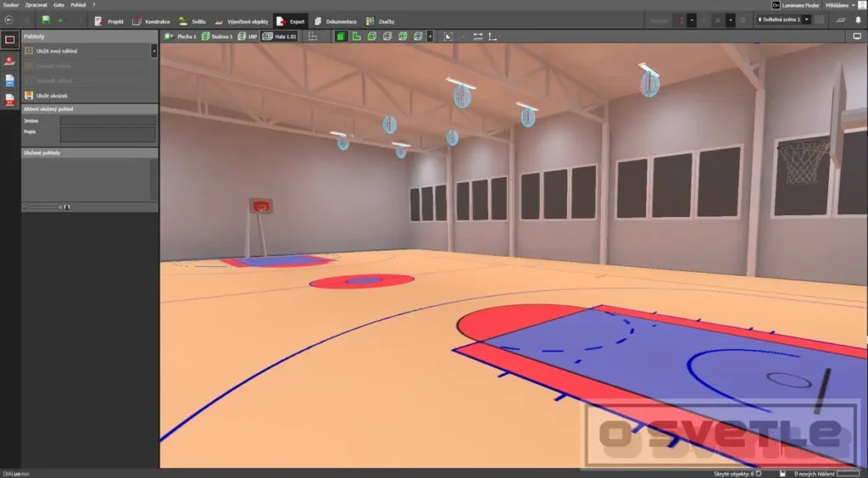
Task: Open the Projekt mode
Action: click(108, 21)
